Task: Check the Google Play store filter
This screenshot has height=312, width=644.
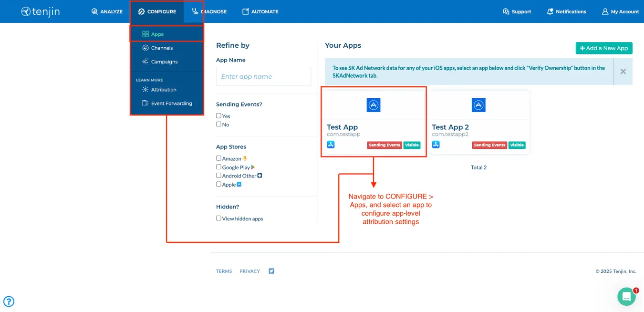Action: tap(218, 167)
